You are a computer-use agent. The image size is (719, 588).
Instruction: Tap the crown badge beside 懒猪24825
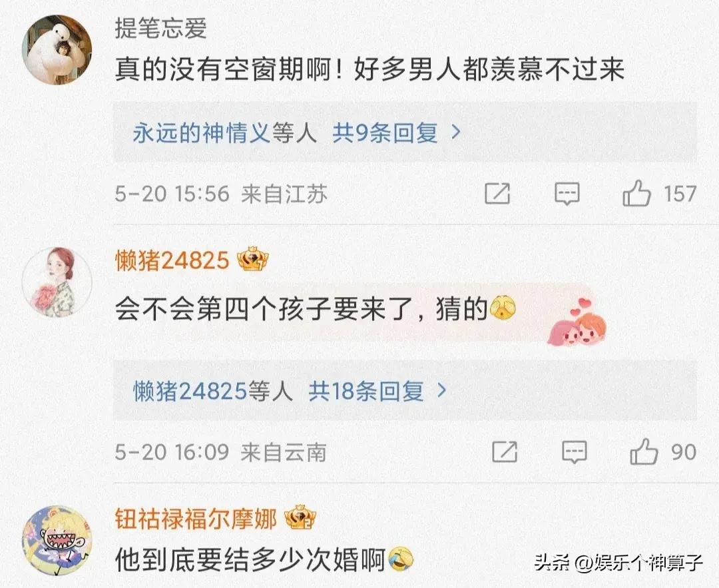coord(253,260)
